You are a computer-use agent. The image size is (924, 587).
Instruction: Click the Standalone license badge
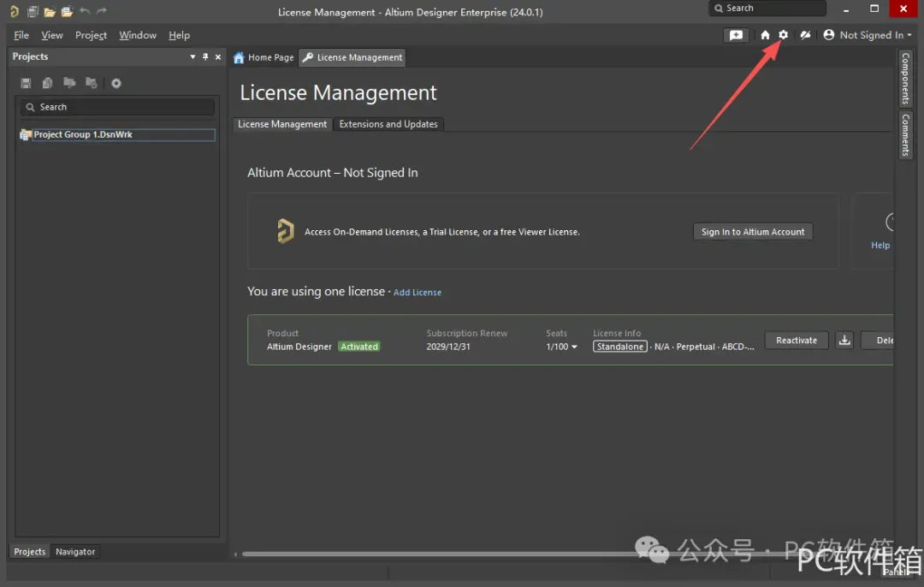point(620,347)
